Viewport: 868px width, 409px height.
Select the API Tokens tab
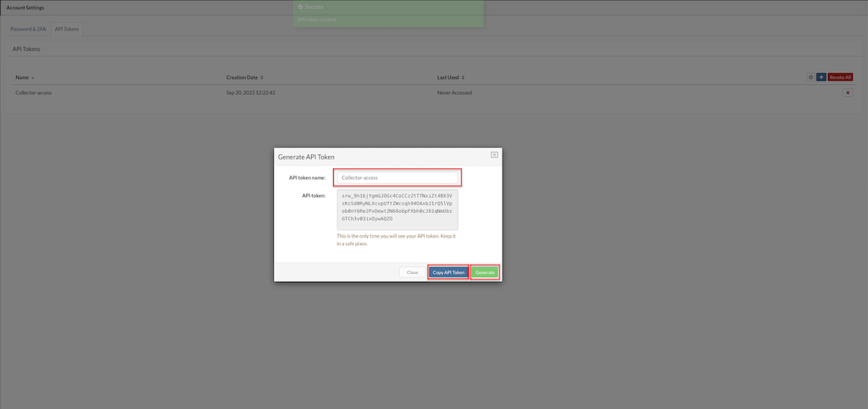(x=67, y=29)
